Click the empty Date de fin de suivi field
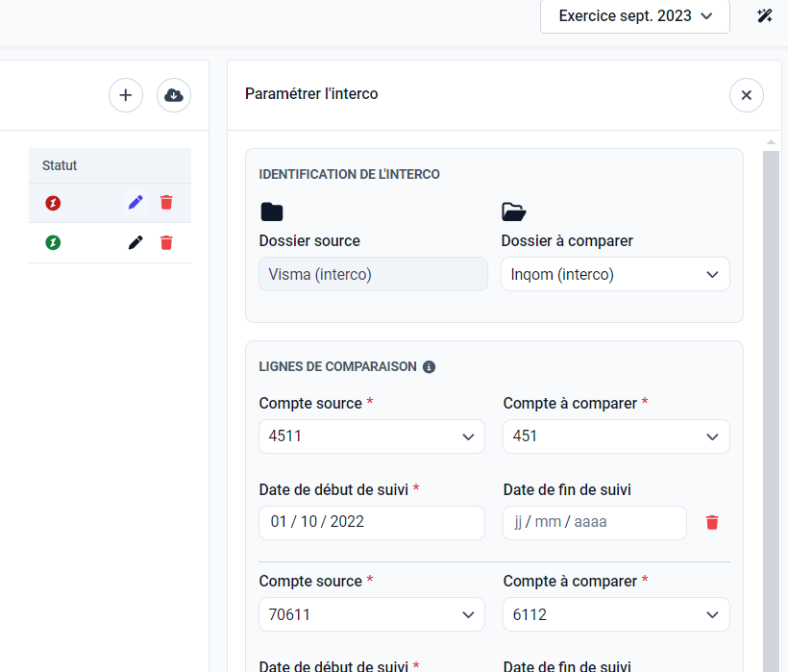The width and height of the screenshot is (788, 672). tap(594, 522)
